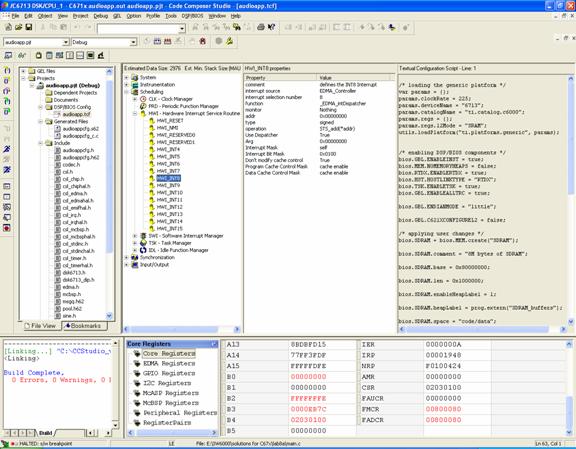This screenshot has width=576, height=449.
Task: Click the View Registers icon in sidebar
Action: point(7,186)
